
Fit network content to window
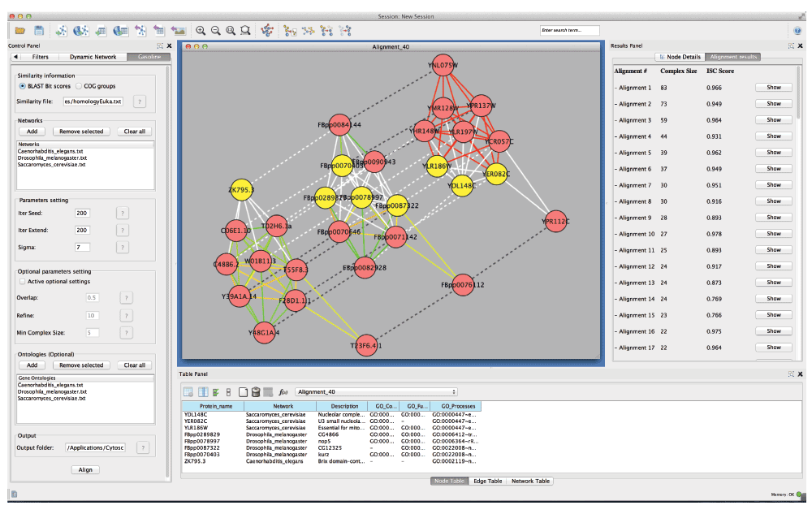pos(231,31)
